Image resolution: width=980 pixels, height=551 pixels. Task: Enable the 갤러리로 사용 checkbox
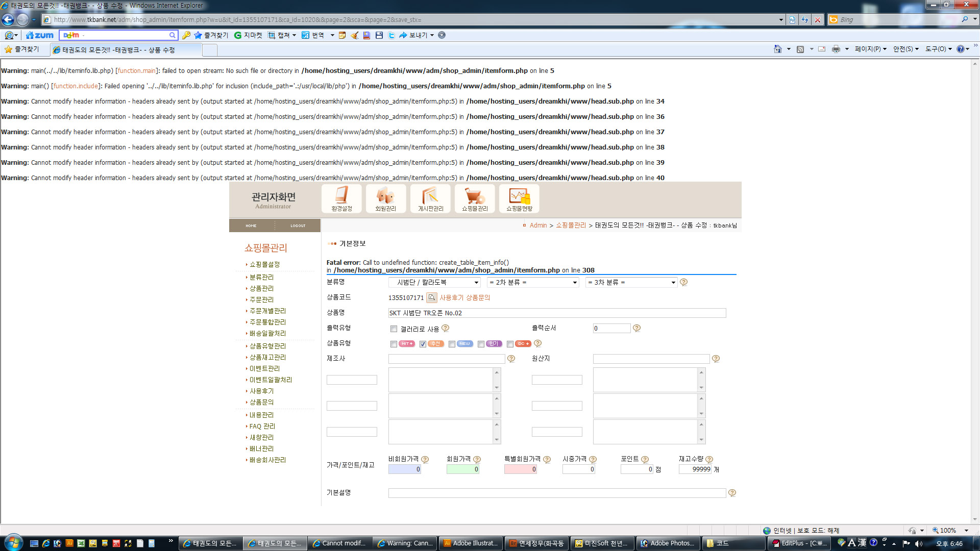394,329
